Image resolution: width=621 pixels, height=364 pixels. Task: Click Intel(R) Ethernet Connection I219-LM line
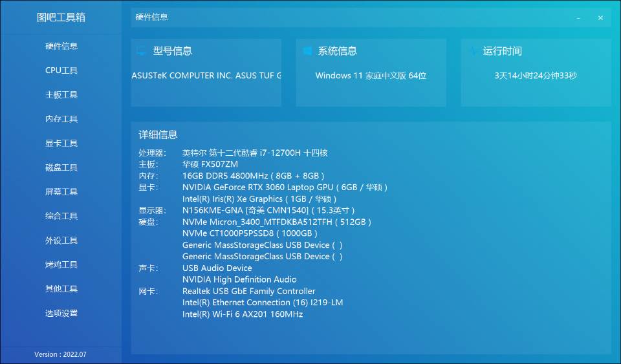(263, 303)
